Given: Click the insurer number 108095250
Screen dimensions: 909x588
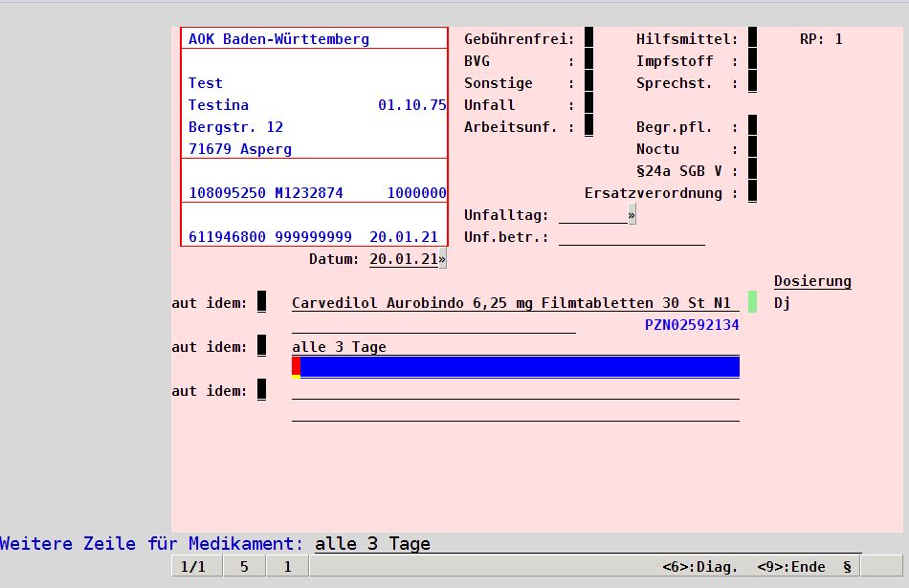Looking at the screenshot, I should pyautogui.click(x=228, y=193).
